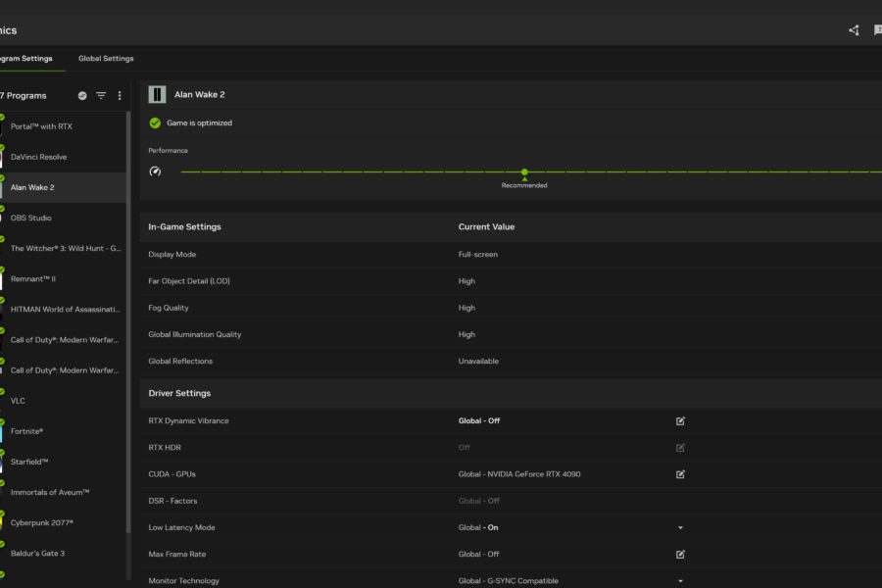The image size is (882, 588).
Task: Expand the Low Latency Mode dropdown
Action: [680, 528]
